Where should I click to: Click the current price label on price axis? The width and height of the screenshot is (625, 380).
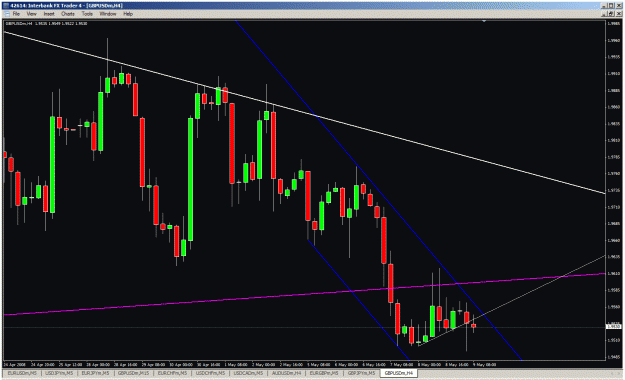point(613,327)
